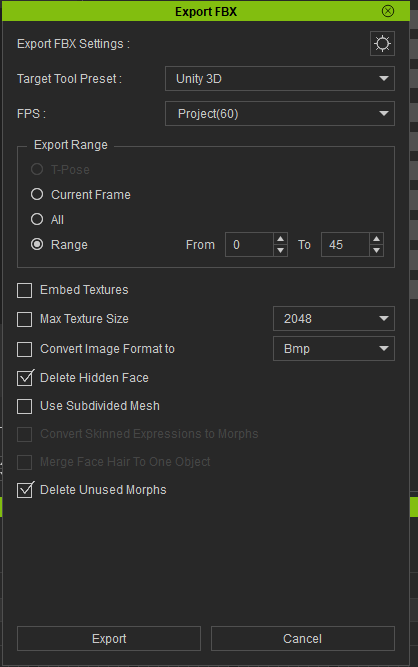418x667 pixels.
Task: Select the All export range option
Action: click(x=37, y=219)
